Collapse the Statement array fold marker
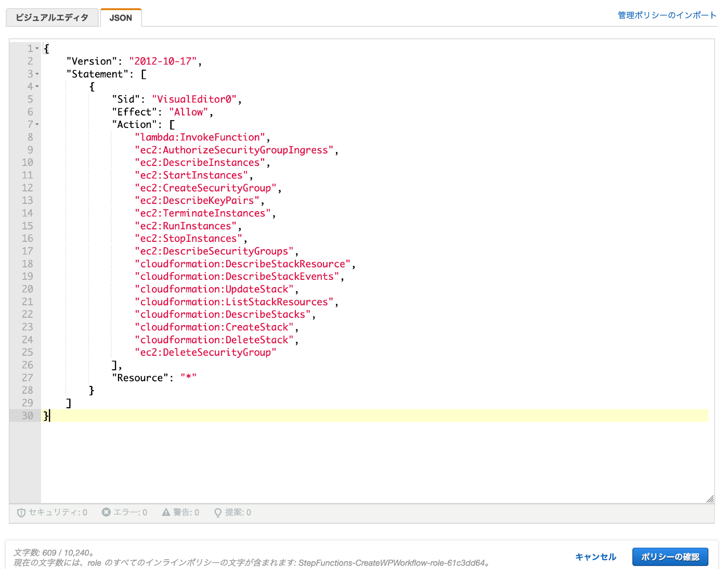728x569 pixels. 36,74
